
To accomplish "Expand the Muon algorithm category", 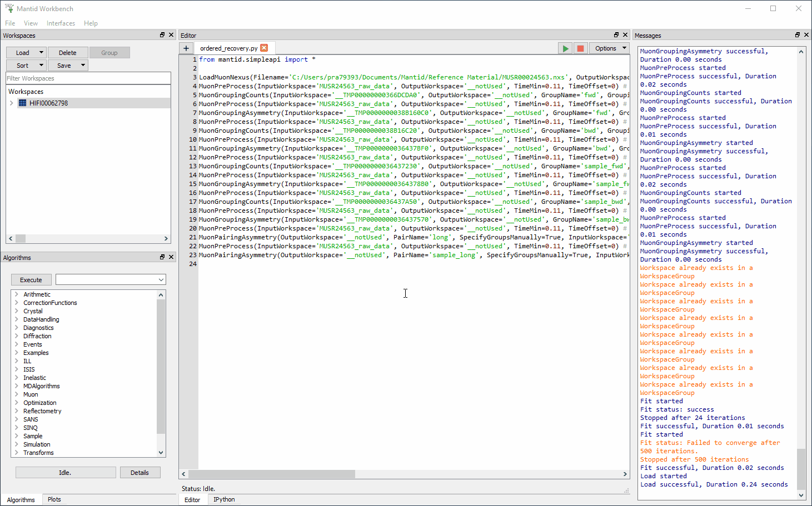I will click(18, 394).
